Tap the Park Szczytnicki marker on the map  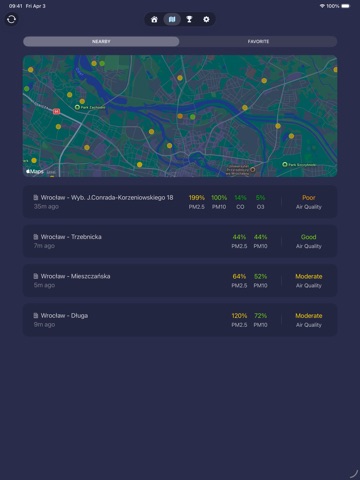tap(285, 164)
